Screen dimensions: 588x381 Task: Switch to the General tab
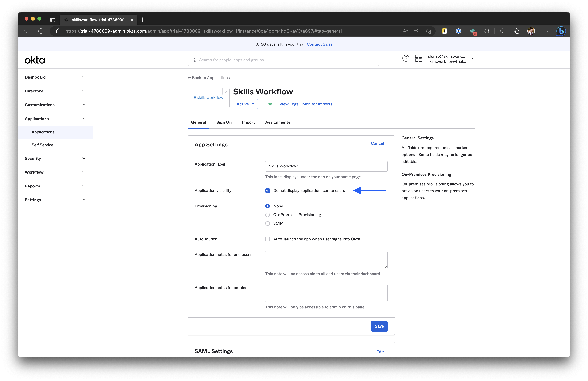198,122
